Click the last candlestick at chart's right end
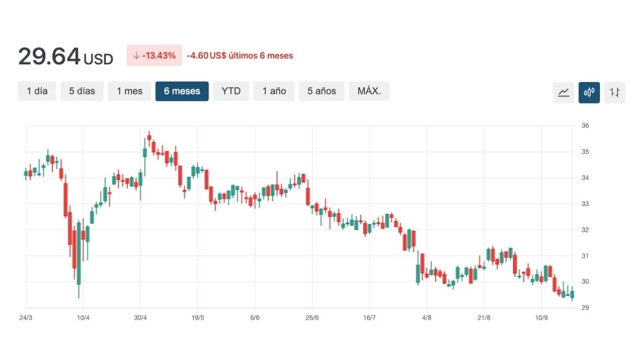This screenshot has height=362, width=644. tap(572, 294)
